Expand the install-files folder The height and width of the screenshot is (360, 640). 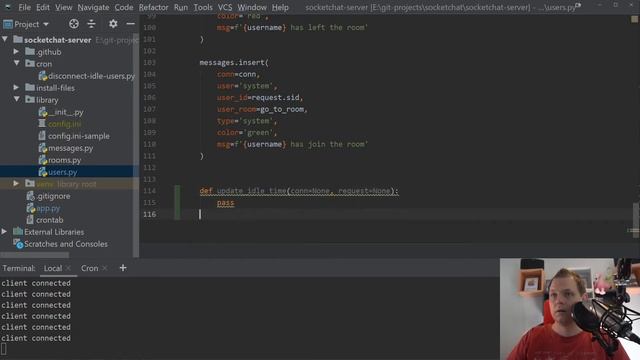click(16, 87)
